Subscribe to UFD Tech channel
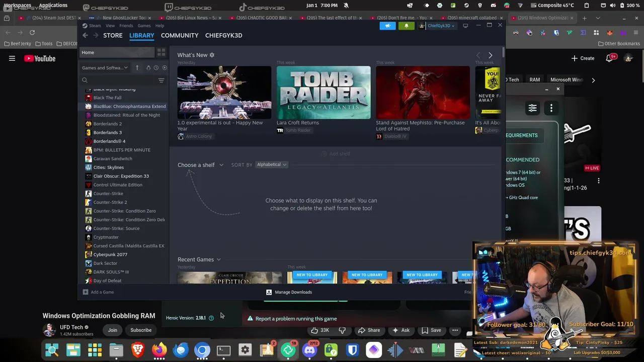 [141, 330]
